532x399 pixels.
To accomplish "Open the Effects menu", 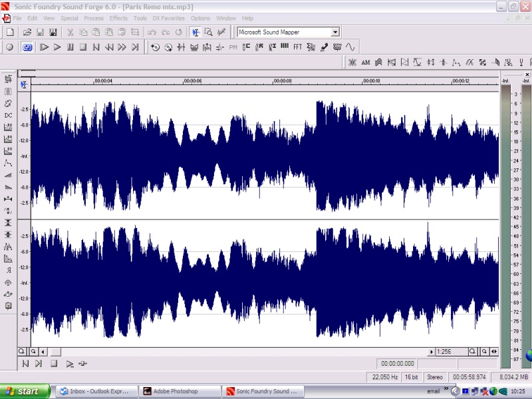I will 118,18.
